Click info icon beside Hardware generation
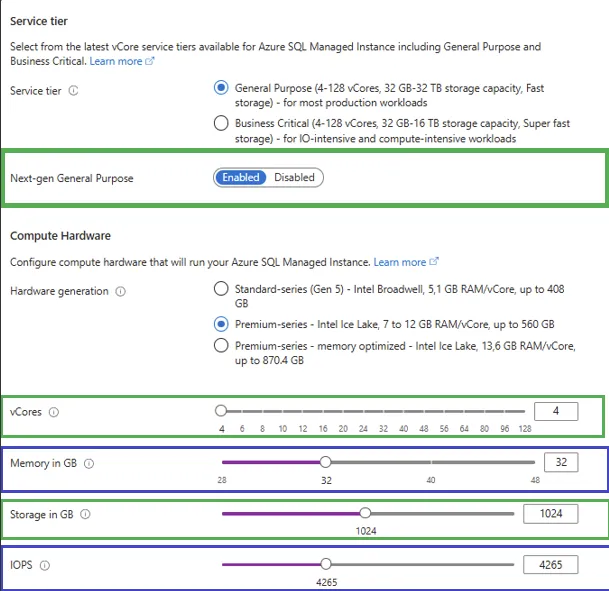Viewport: 609px width, 591px height. [120, 292]
